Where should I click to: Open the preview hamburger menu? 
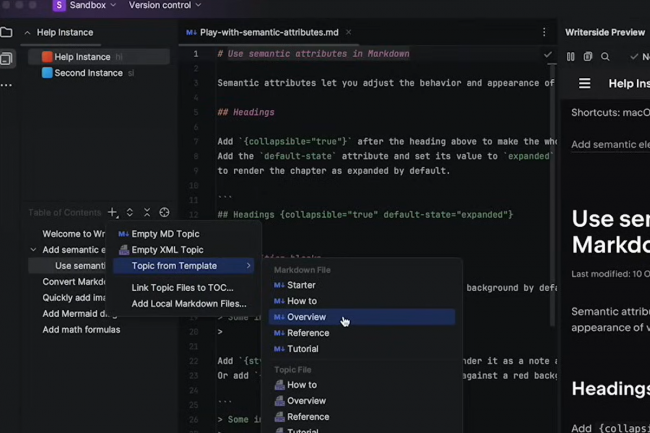[x=585, y=84]
